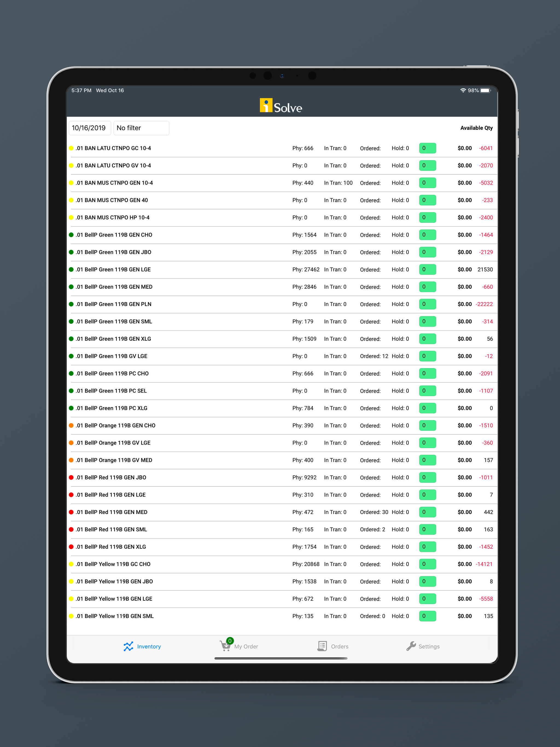
Task: Click yellow dot beside BellP Yellow 119B GC CHO
Action: tap(71, 564)
